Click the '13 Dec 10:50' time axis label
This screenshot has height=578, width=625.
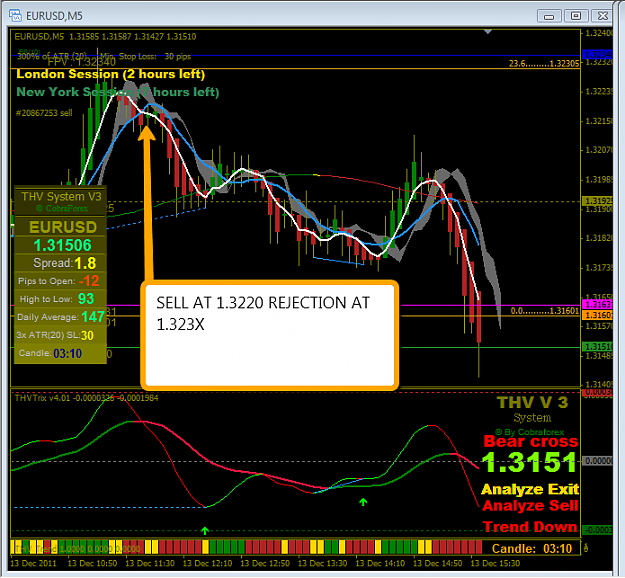[92, 563]
